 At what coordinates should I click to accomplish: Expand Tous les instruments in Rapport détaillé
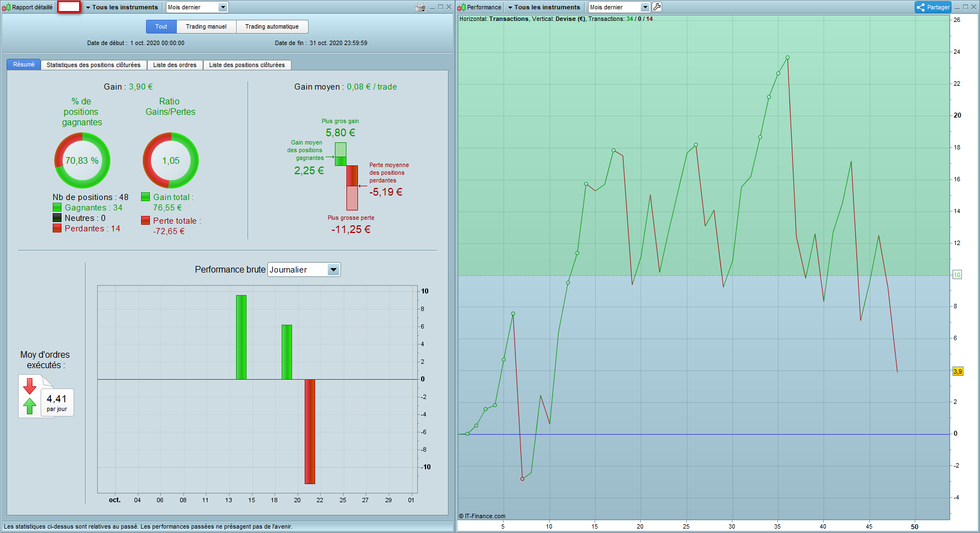coord(122,7)
